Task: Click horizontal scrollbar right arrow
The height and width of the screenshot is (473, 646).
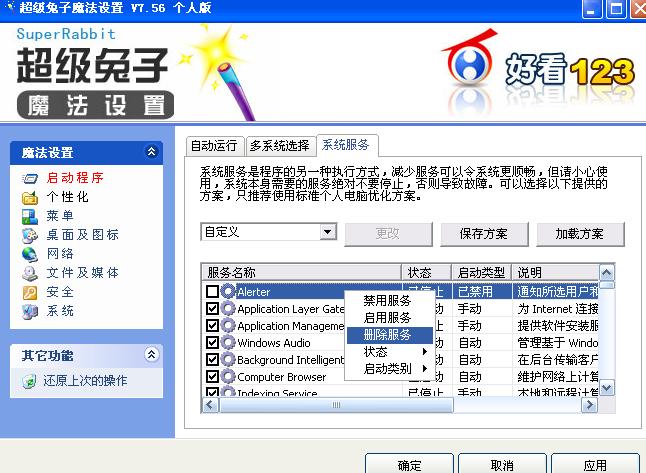Action: [590, 405]
